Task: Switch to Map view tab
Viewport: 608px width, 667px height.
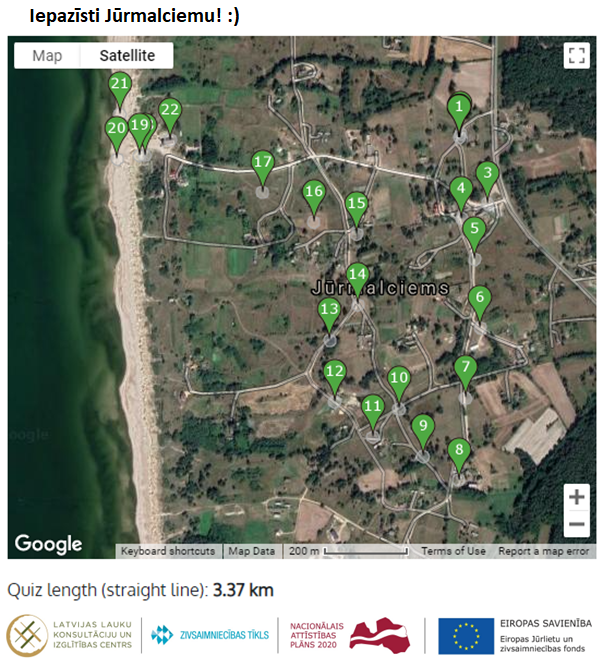Action: pos(47,56)
